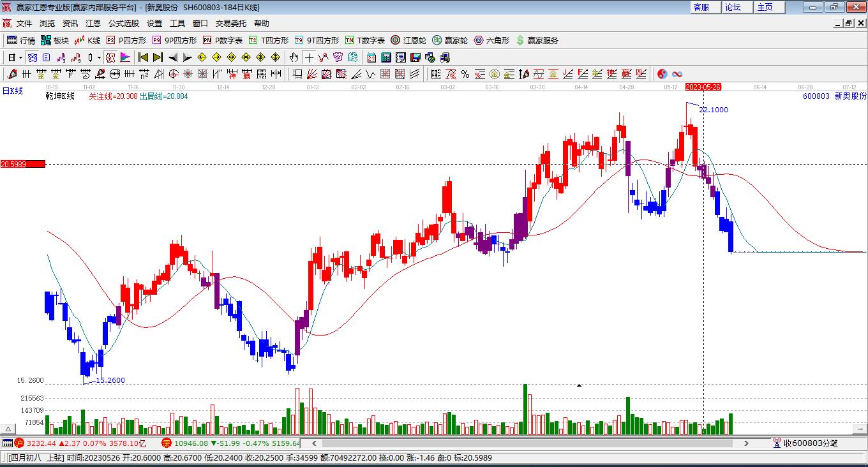868x467 pixels.
Task: Toggle the crosshair cursor tool
Action: point(309,57)
